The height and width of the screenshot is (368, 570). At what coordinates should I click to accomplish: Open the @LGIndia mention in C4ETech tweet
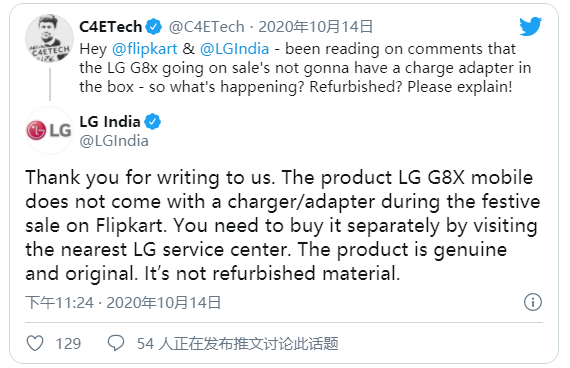tap(234, 49)
